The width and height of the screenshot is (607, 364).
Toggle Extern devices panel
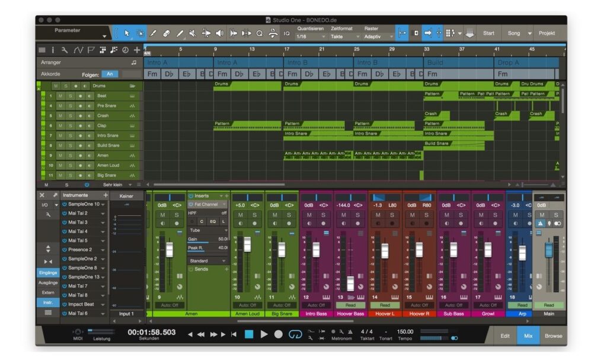(x=48, y=292)
